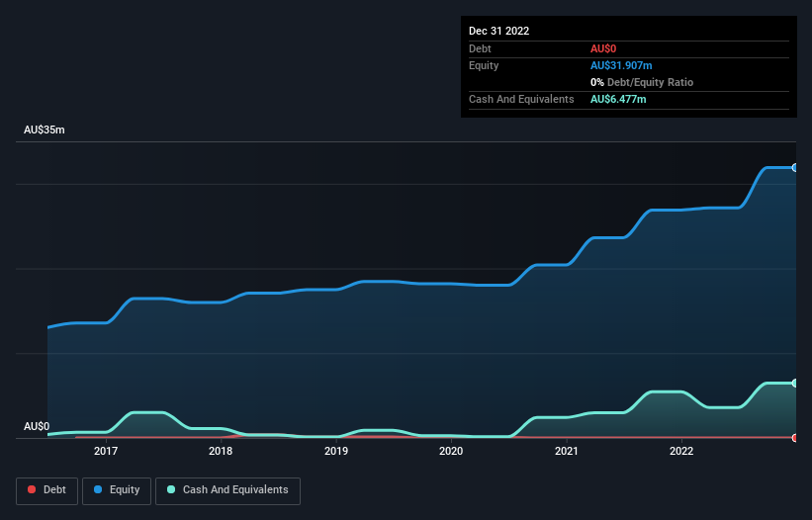
Task: Click the Dec 31 2022 tooltip date
Action: coord(498,31)
